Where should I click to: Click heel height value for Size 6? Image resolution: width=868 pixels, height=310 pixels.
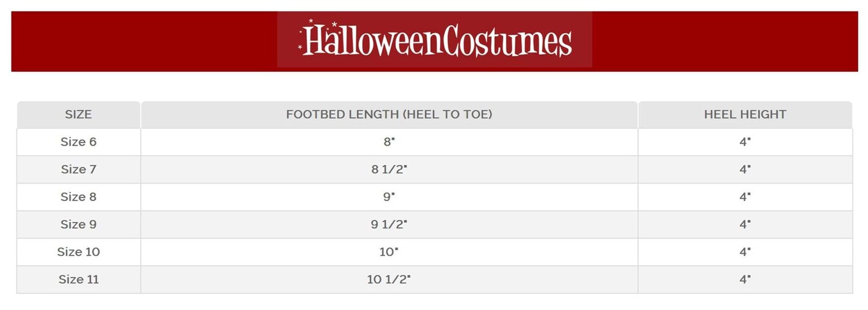[745, 142]
